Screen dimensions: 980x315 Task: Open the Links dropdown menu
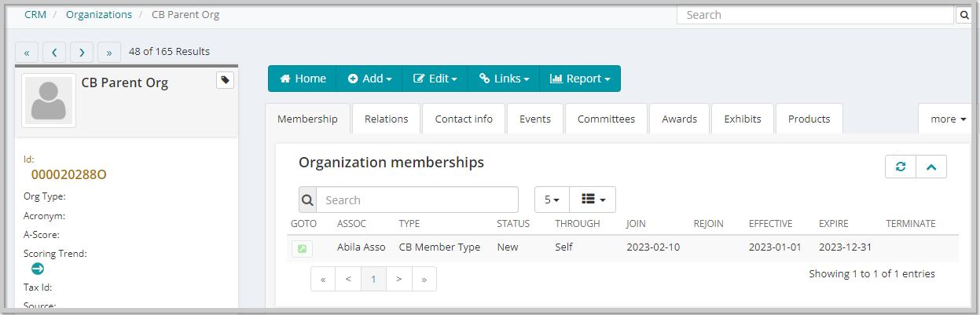click(x=504, y=79)
